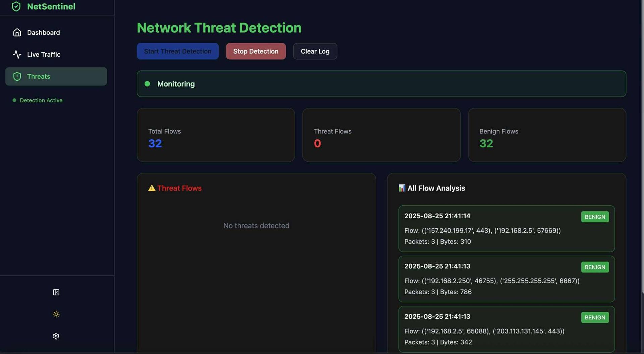Screen dimensions: 644x354
Task: Open the Dashboard page
Action: 56,33
